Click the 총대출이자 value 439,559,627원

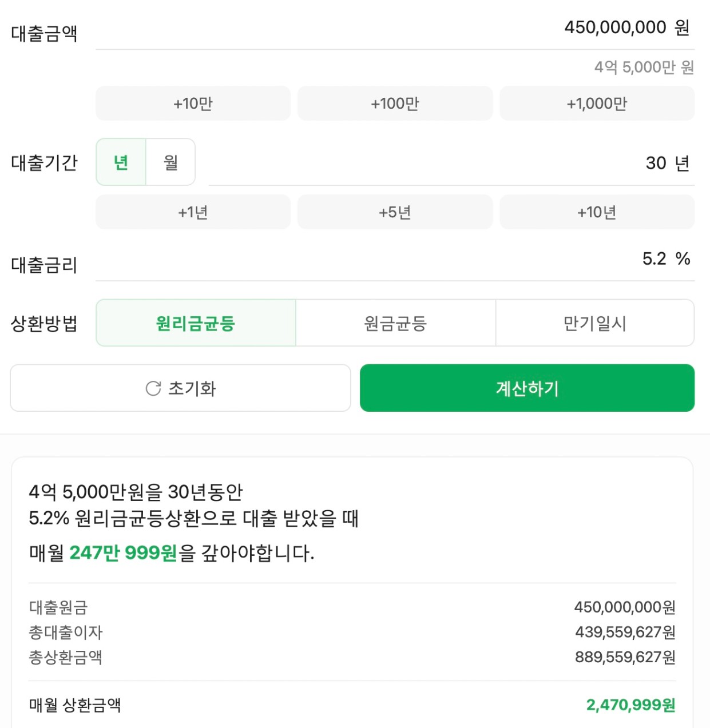pos(625,632)
